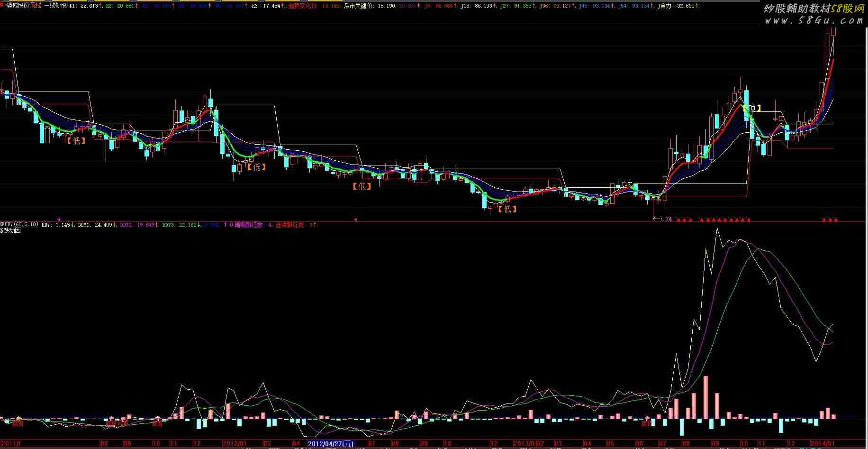This screenshot has height=449, width=868.
Task: Click the highlighted 2012/04/27(五) date
Action: (x=331, y=444)
